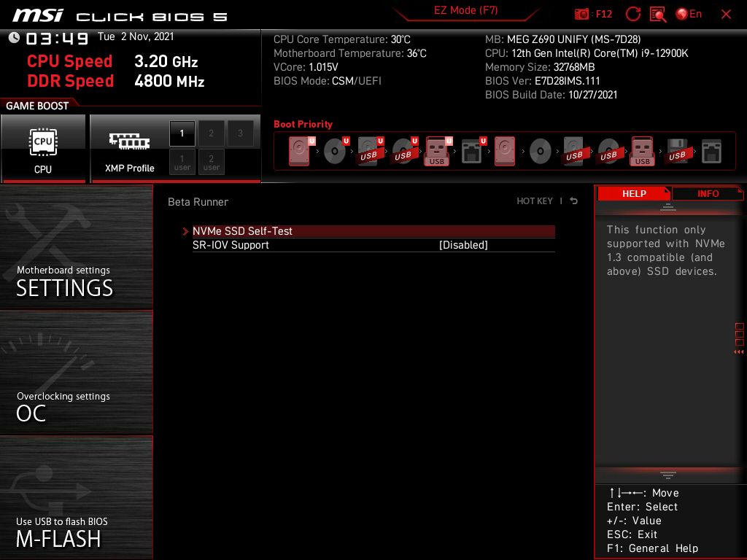This screenshot has height=560, width=747.
Task: Go back using the return arrow icon
Action: click(573, 201)
